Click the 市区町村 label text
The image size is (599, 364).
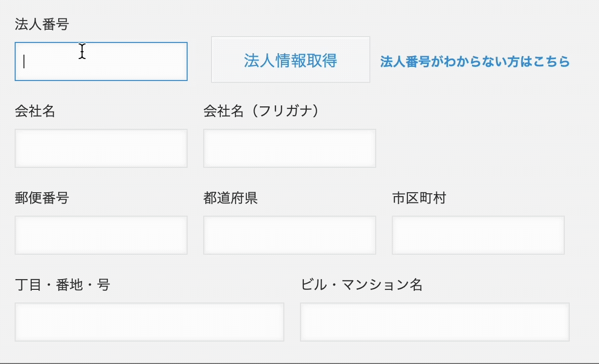coord(419,198)
